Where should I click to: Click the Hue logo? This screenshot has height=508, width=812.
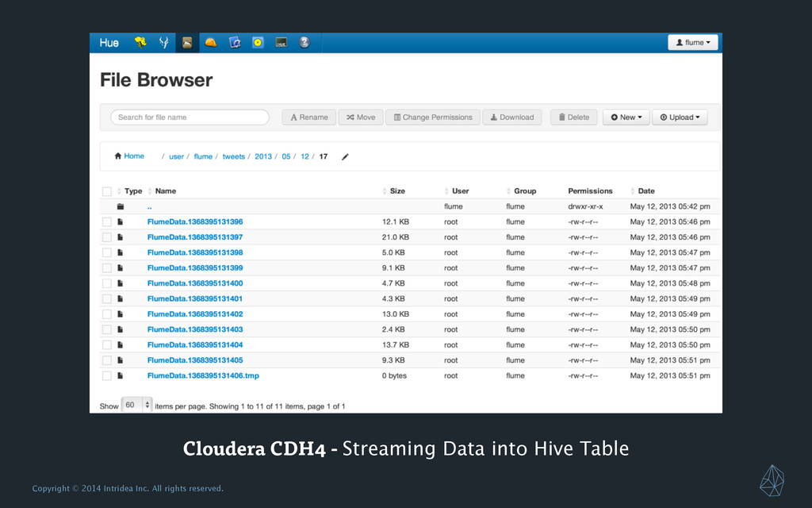(x=109, y=43)
